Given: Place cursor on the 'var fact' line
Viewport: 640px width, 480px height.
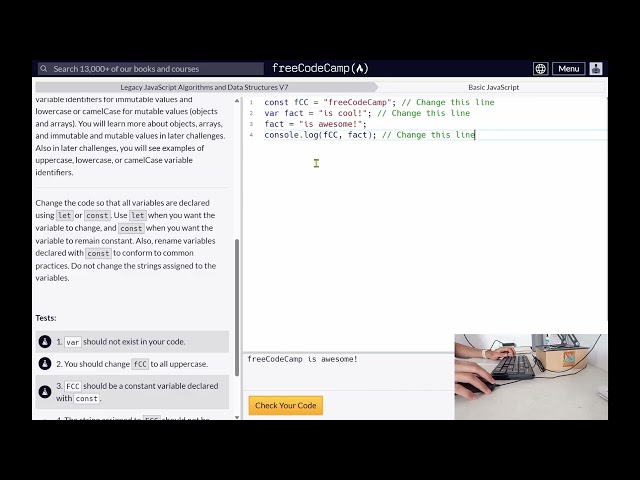Looking at the screenshot, I should [367, 113].
